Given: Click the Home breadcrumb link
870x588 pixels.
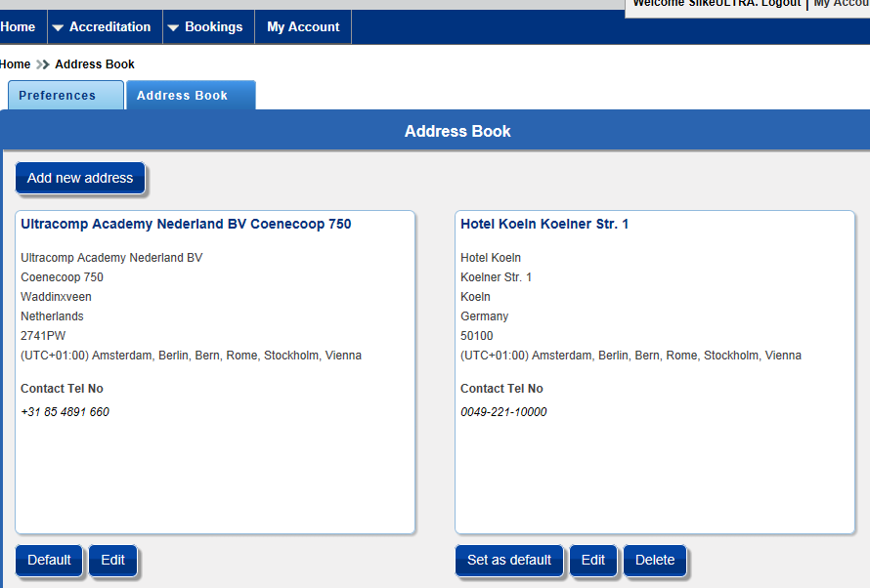Looking at the screenshot, I should (15, 64).
